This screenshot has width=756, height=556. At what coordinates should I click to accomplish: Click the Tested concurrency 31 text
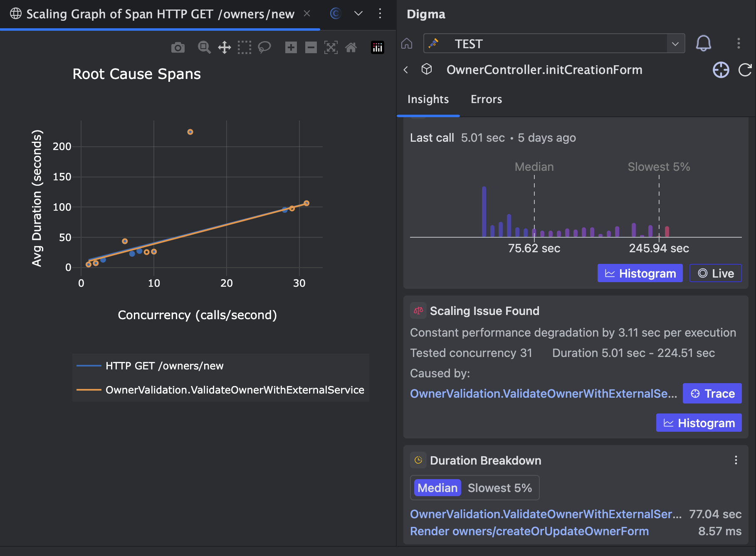(471, 353)
